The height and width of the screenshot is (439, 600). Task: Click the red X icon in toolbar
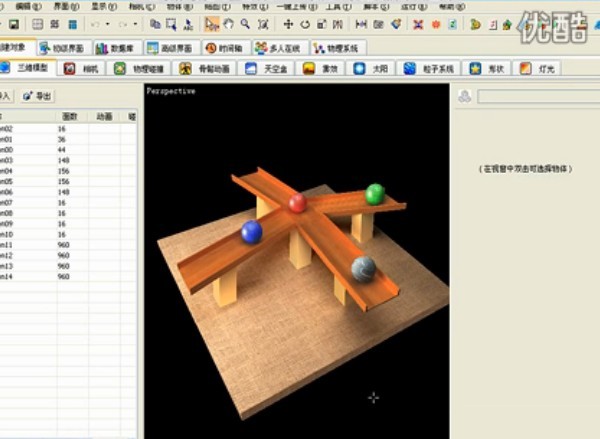418,24
